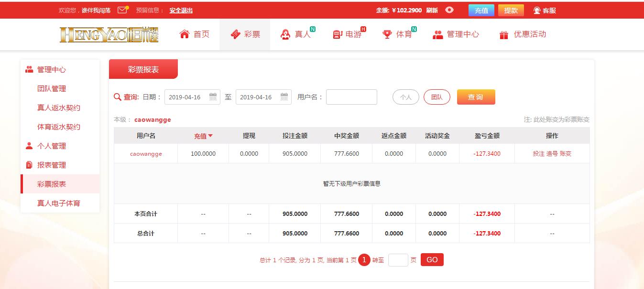Open 首页 navigation tab
The height and width of the screenshot is (289, 644).
(195, 34)
